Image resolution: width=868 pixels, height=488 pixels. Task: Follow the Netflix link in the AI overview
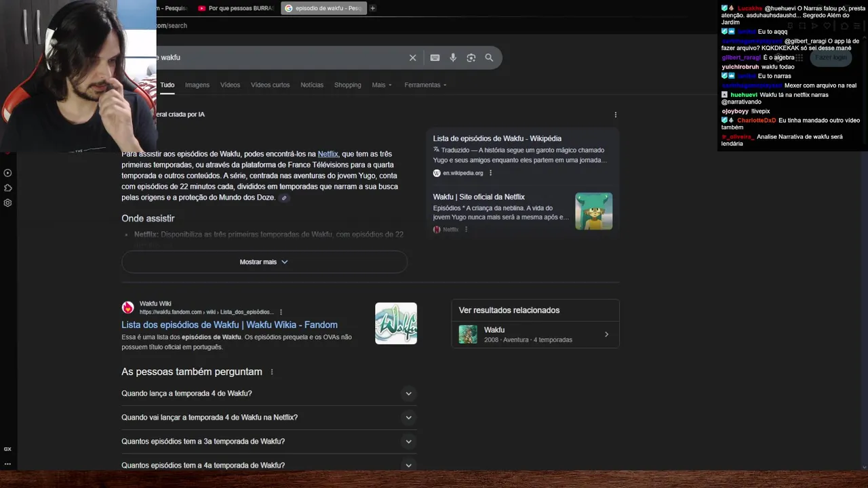328,154
